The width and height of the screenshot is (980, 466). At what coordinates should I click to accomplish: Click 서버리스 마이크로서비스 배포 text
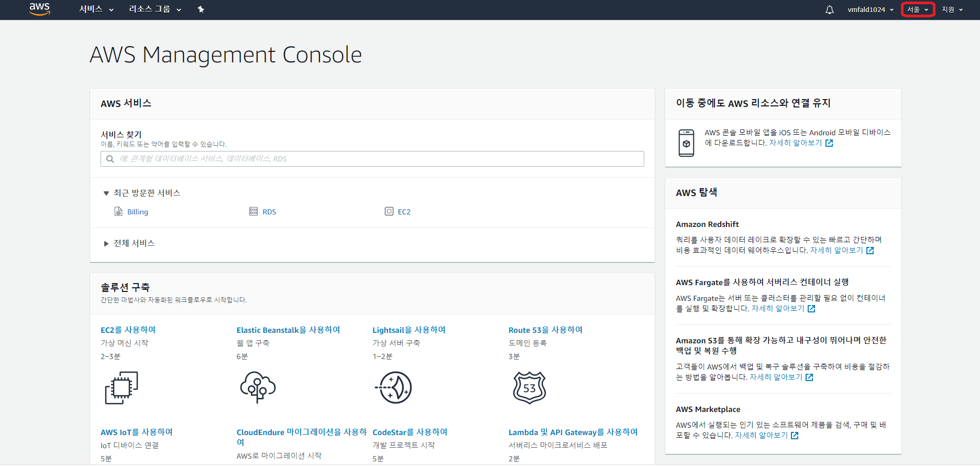click(558, 445)
